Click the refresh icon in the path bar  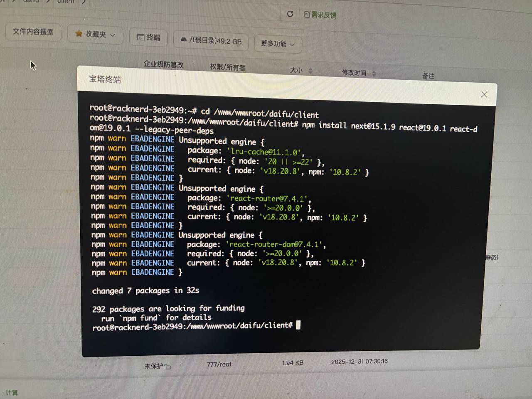pyautogui.click(x=290, y=14)
